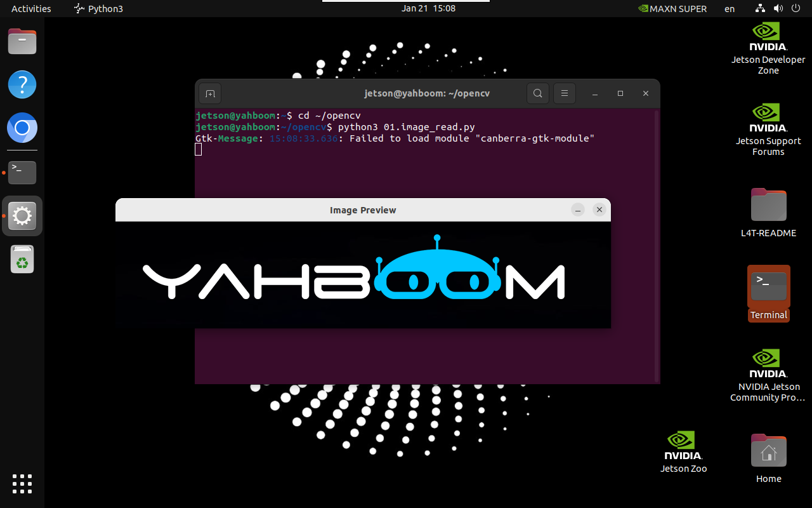Viewport: 812px width, 508px height.
Task: Select the Terminal icon in the dock
Action: (22, 173)
